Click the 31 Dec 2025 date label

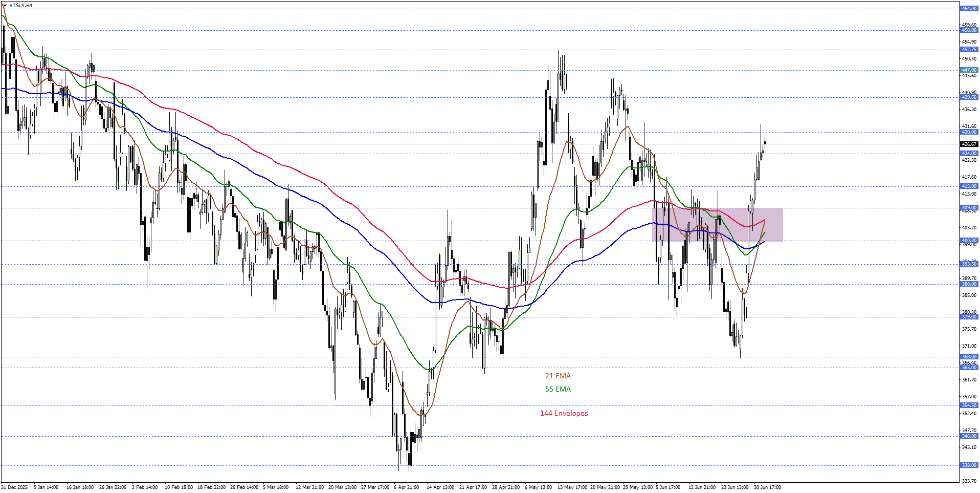pyautogui.click(x=15, y=487)
